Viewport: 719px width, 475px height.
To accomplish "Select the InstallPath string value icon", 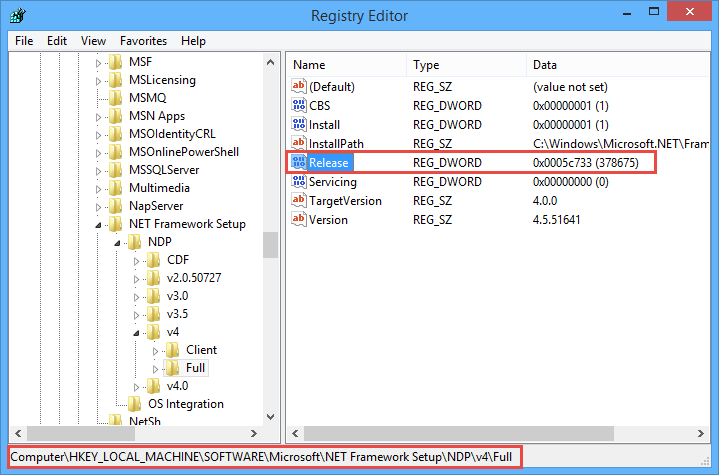I will 298,143.
